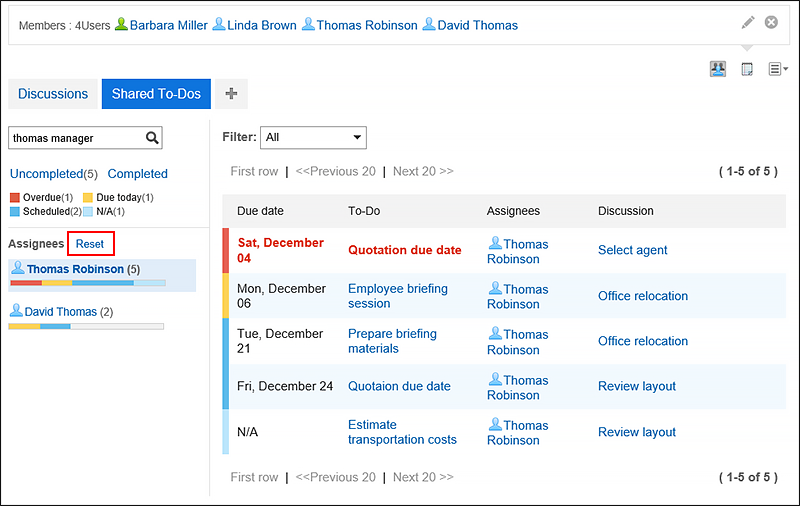Image resolution: width=800 pixels, height=506 pixels.
Task: Open Office relocation discussion for Prepare briefing row
Action: pos(643,341)
